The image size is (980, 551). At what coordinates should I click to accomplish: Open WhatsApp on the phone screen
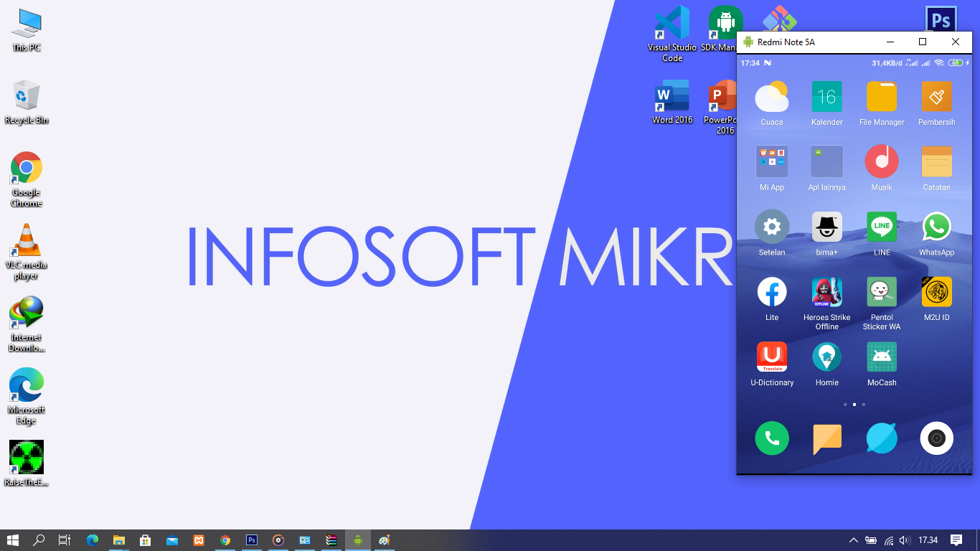click(x=936, y=227)
